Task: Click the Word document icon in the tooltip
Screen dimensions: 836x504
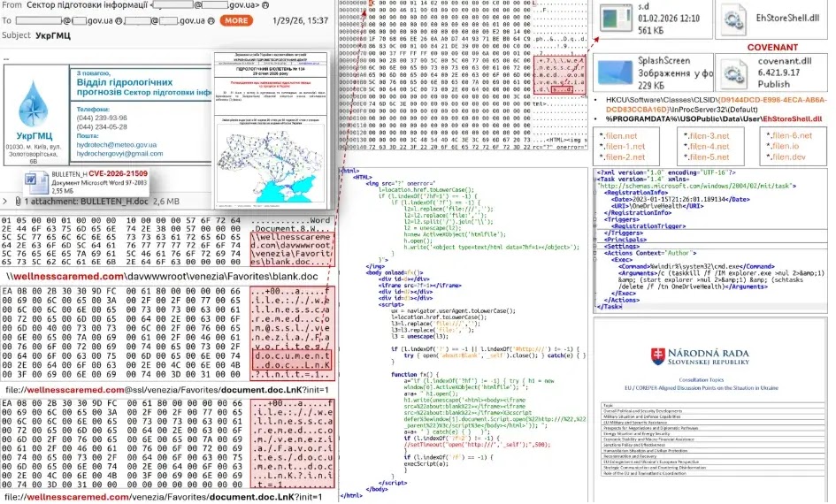Action: [36, 182]
